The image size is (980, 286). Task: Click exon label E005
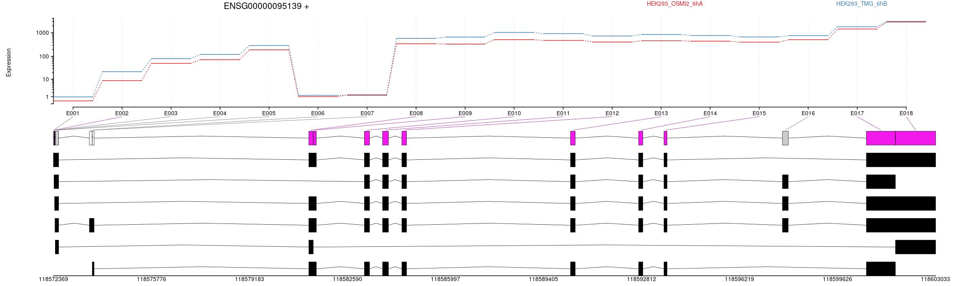[269, 113]
